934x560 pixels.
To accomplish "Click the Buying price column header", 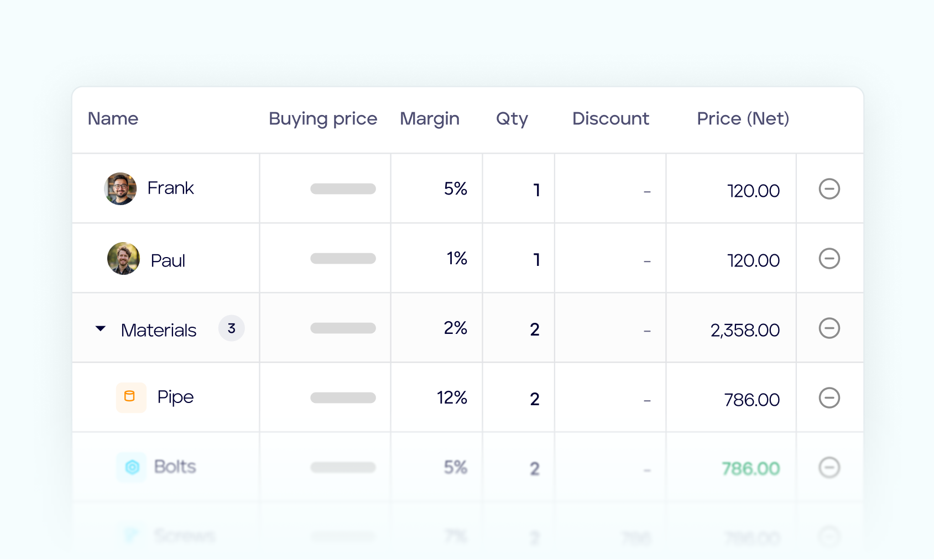I will 323,119.
